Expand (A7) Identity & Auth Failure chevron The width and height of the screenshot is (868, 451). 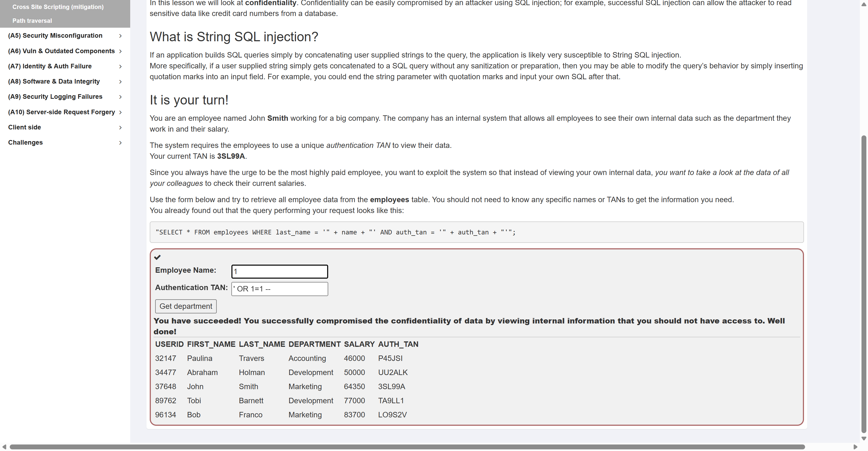(120, 66)
